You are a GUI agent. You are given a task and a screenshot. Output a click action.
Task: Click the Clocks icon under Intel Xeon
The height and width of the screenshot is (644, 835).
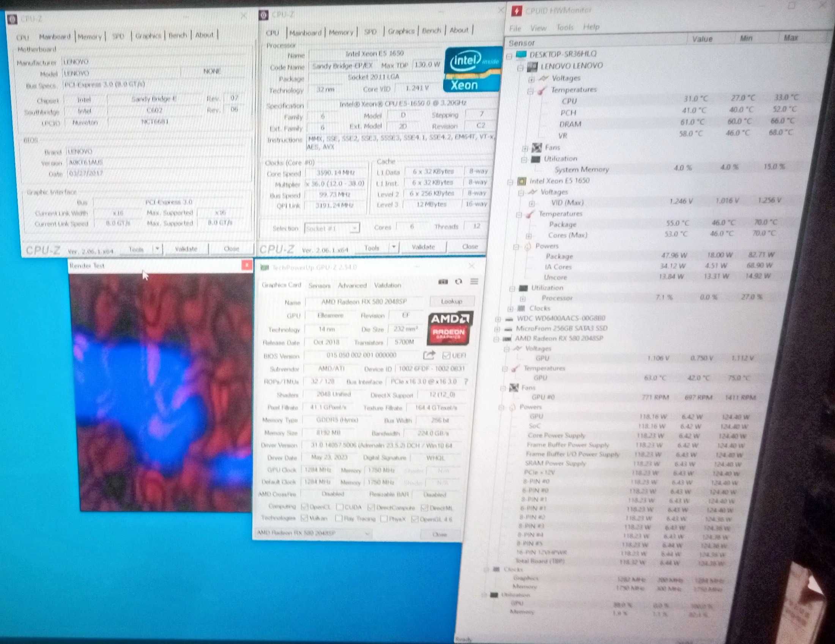coord(521,308)
